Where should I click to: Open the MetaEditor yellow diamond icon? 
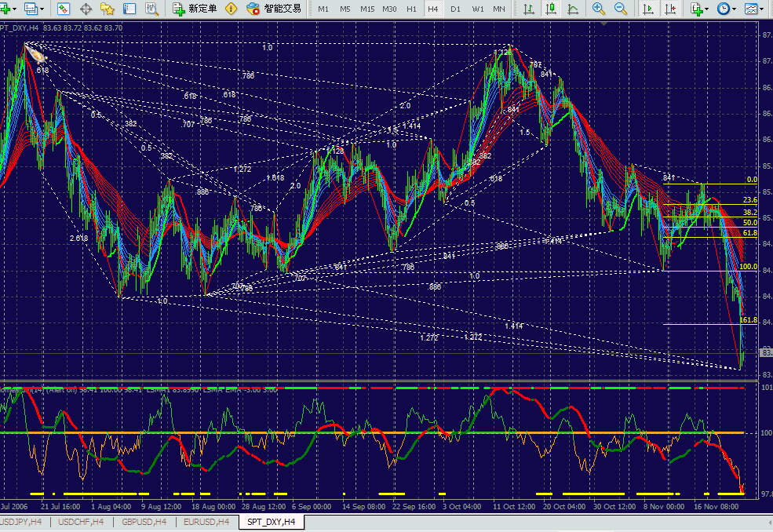tap(231, 9)
